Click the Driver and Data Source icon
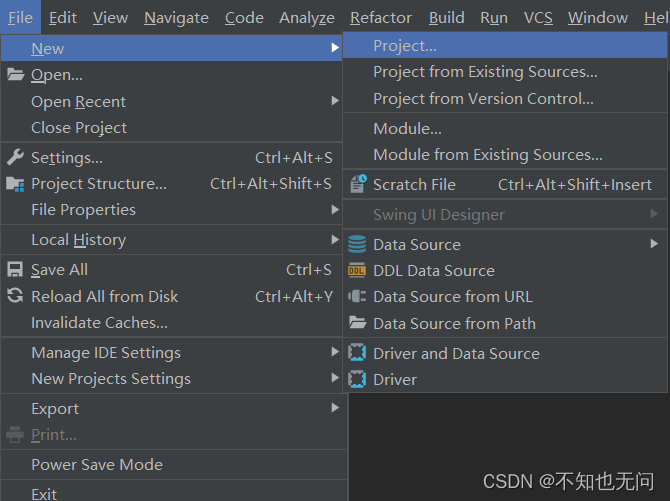The image size is (670, 501). (x=357, y=353)
